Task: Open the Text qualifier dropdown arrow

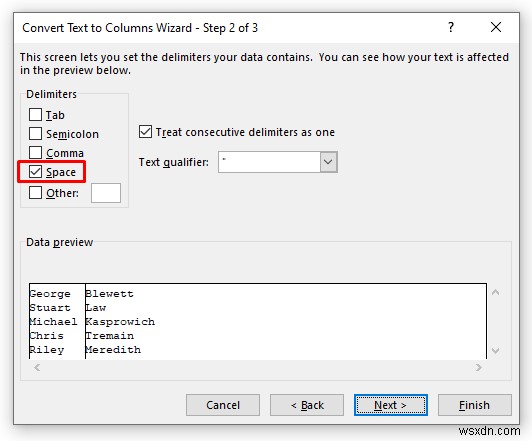Action: (x=328, y=162)
